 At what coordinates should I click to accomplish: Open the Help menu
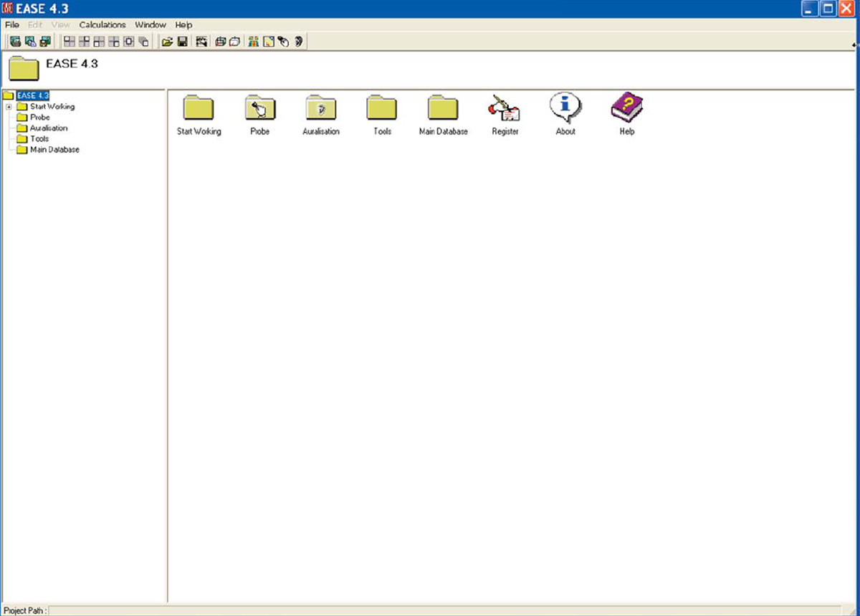coord(183,25)
